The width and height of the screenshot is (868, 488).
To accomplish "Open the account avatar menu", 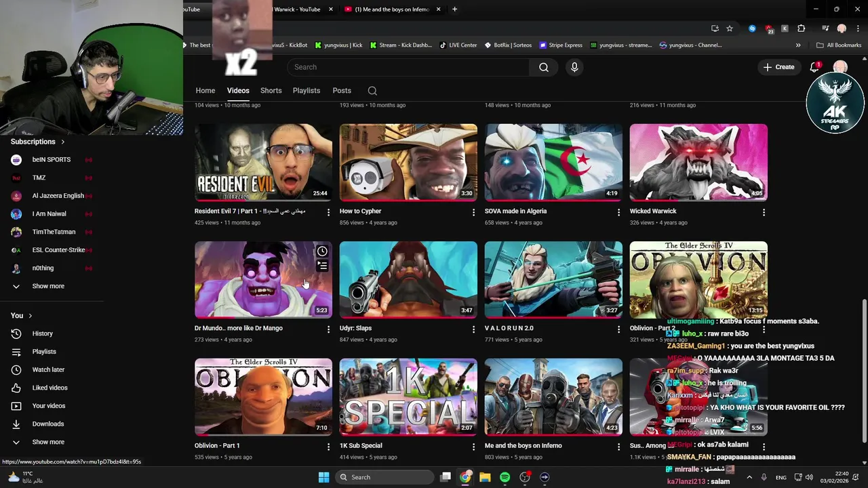I will [840, 67].
